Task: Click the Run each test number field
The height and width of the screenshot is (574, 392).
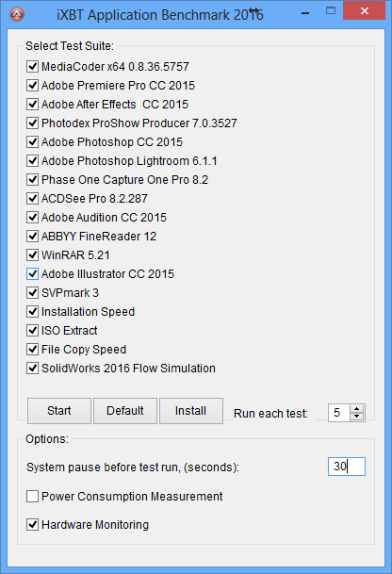Action: (x=339, y=413)
